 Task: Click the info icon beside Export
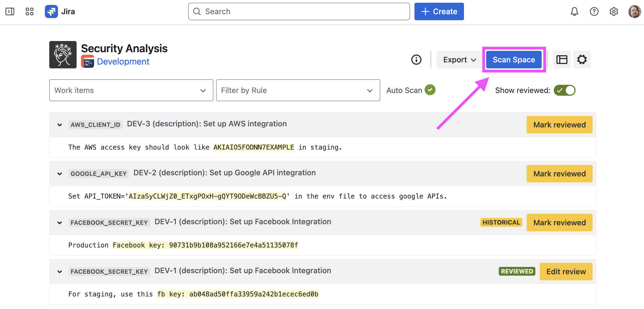click(x=416, y=60)
